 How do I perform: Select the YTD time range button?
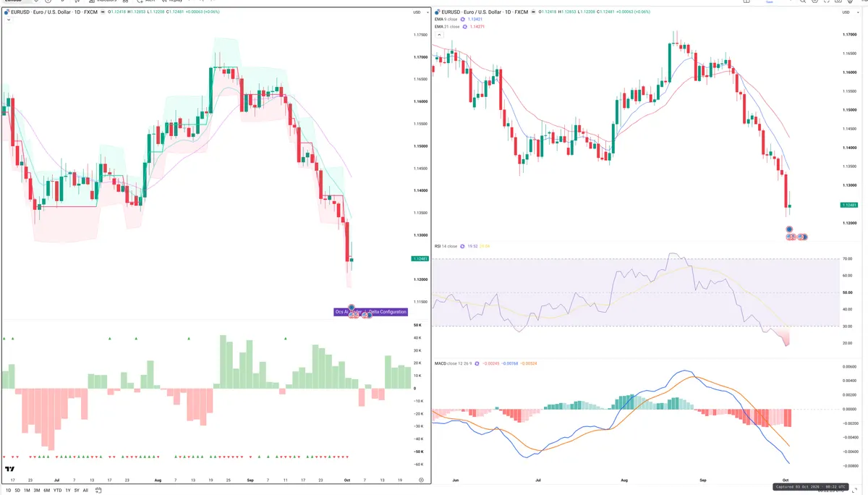pos(57,490)
